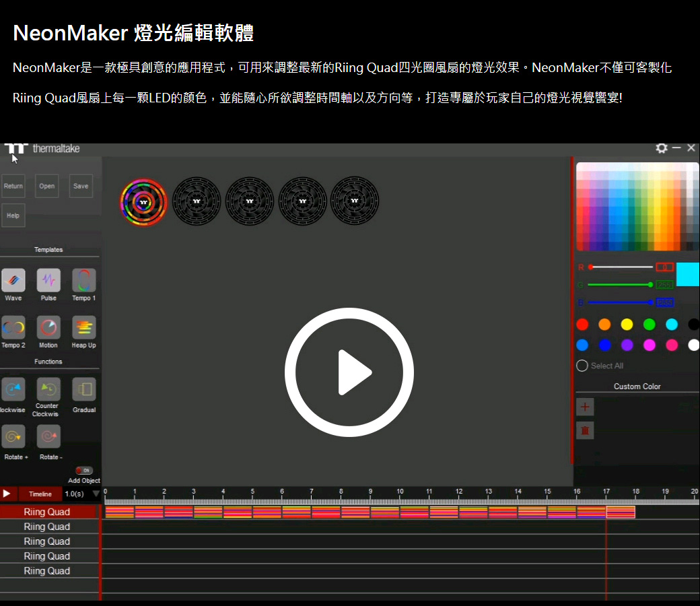Screen dimensions: 700x606
Task: Click the Templates section label
Action: coord(48,250)
